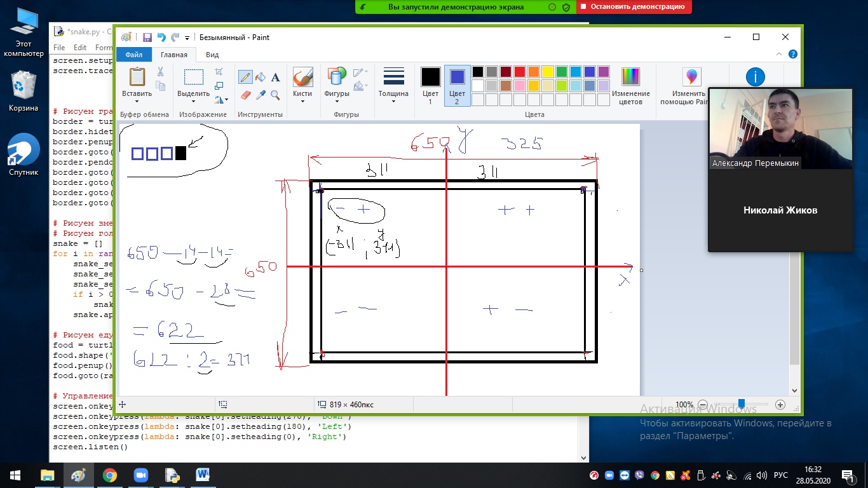Select the Цвет 2 color box

457,85
